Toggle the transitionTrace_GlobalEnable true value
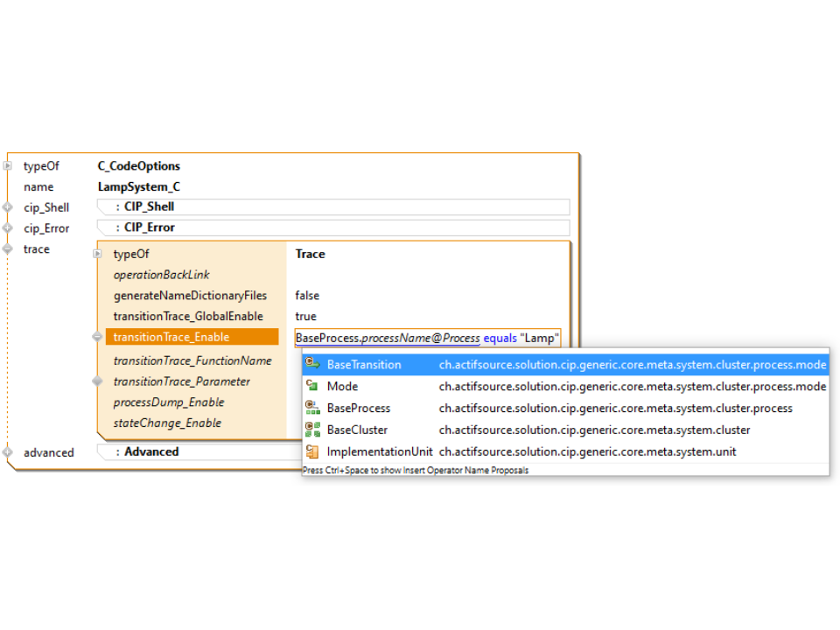This screenshot has width=840, height=630. point(305,317)
